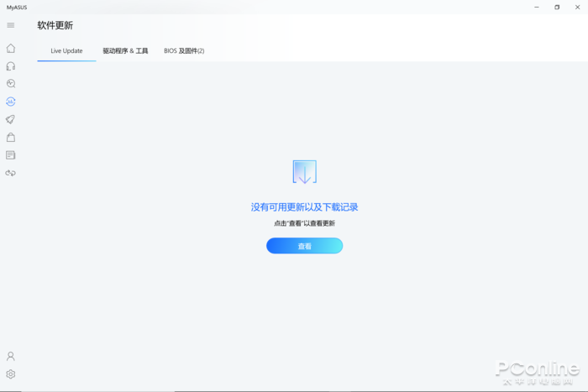The height and width of the screenshot is (392, 588).
Task: Open the shopping bag deals icon
Action: 11,137
